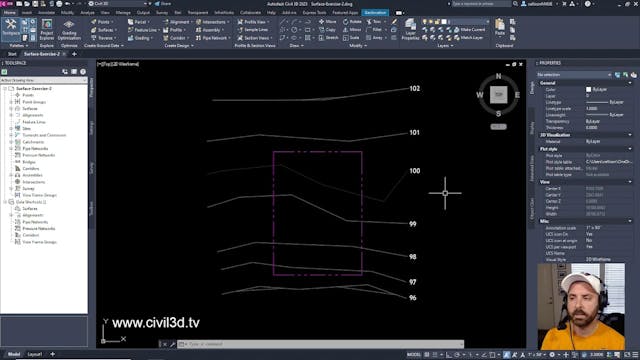Open status bar customization menu icon
The width and height of the screenshot is (640, 360).
pos(635,355)
